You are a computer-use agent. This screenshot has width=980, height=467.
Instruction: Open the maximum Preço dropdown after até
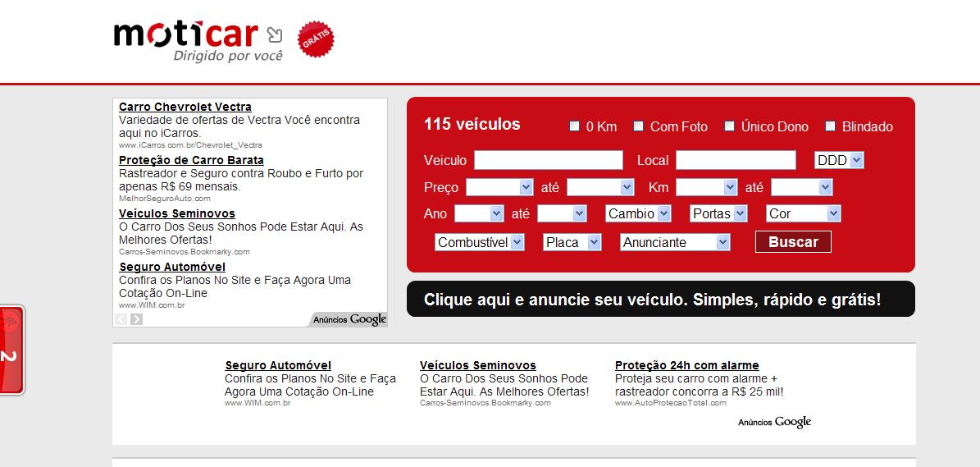click(x=600, y=187)
